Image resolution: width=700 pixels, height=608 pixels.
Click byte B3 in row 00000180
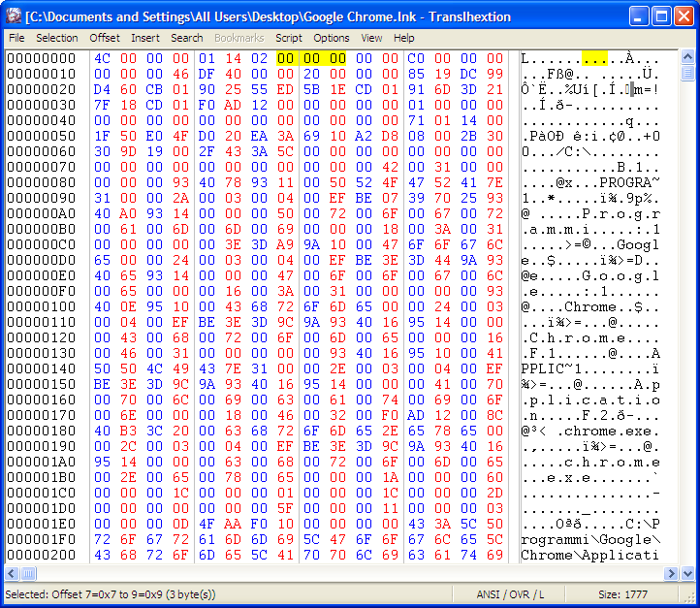(x=128, y=431)
